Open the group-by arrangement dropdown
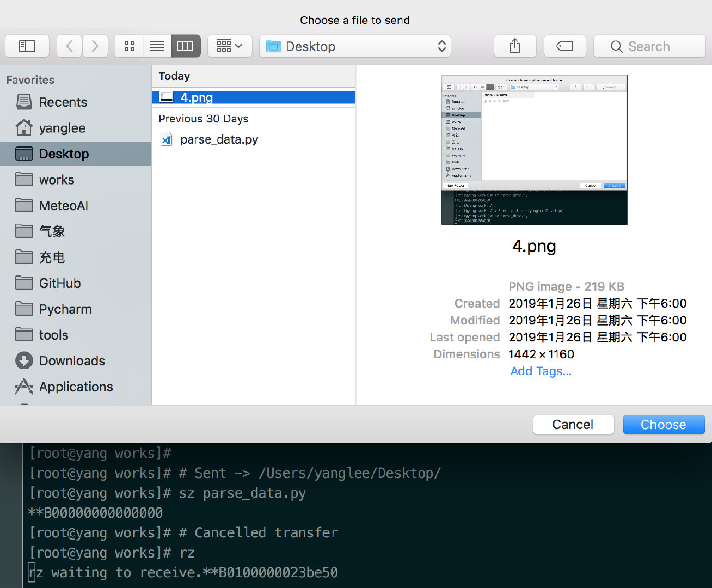The height and width of the screenshot is (588, 712). (229, 46)
